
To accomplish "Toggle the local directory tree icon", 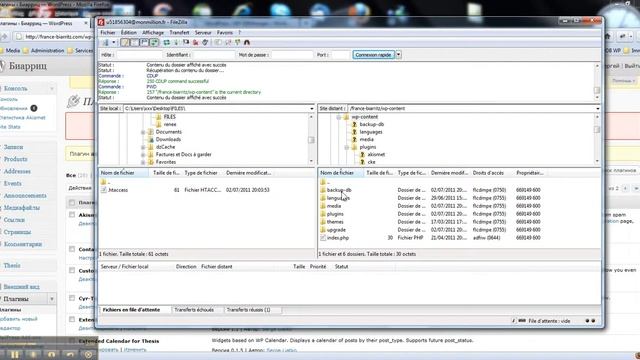I will [x=134, y=42].
